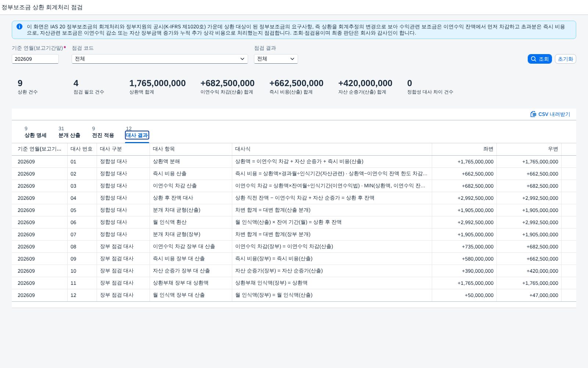Screen dimensions: 588x368
Task: Select the 자산 순증가 장부 대 산출 cell
Action: pos(191,271)
